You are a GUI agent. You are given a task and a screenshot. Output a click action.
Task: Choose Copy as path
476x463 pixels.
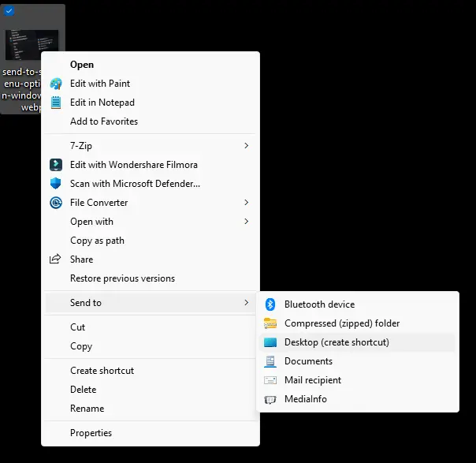click(x=97, y=241)
